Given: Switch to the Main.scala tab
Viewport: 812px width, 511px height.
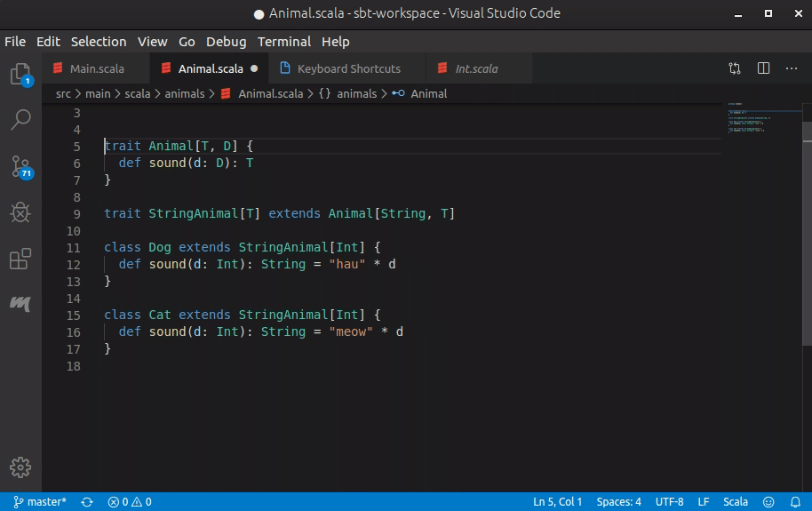Looking at the screenshot, I should [x=96, y=68].
